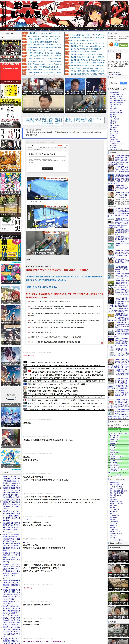129x644 pixels.
Task: Open the モスキート音の被害者 article title
Action: 64,134
